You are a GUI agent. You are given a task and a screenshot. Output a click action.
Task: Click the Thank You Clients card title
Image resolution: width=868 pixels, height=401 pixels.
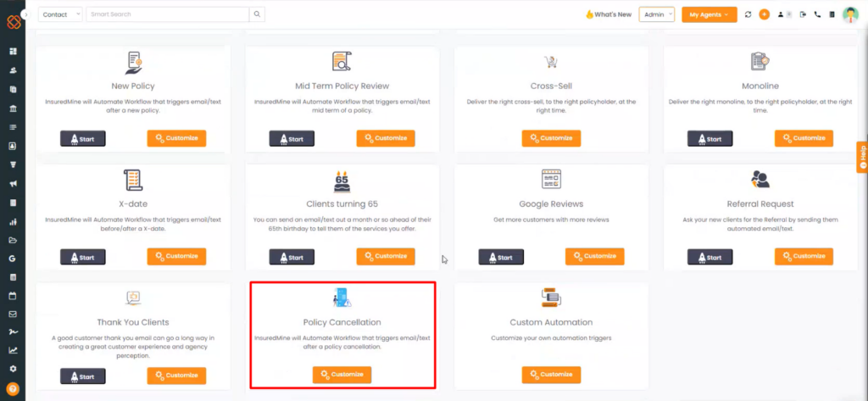[133, 322]
